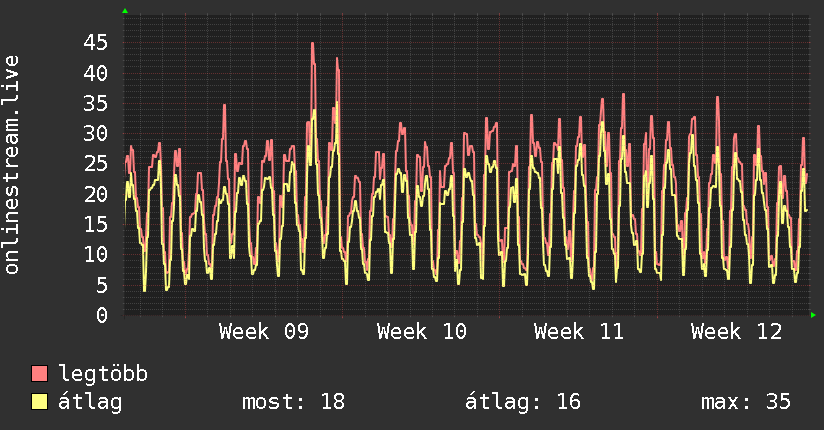Click the green arrow ending the x-axis
This screenshot has height=430, width=824.
[813, 315]
